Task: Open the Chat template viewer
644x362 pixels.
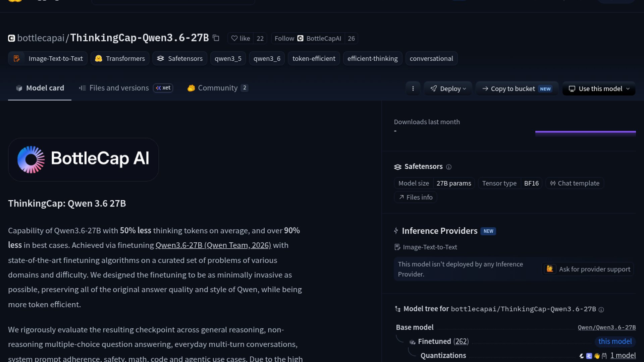Action: [x=575, y=183]
